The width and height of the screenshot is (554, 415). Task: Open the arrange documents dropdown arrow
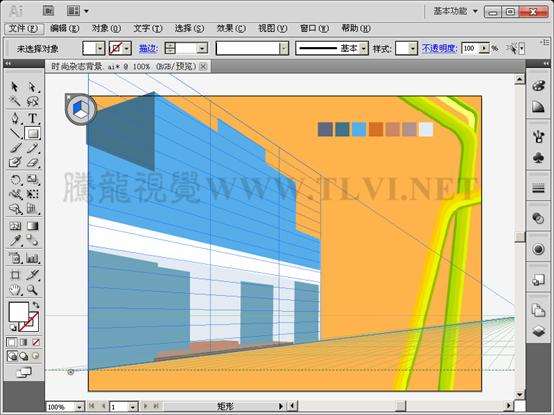(x=86, y=12)
